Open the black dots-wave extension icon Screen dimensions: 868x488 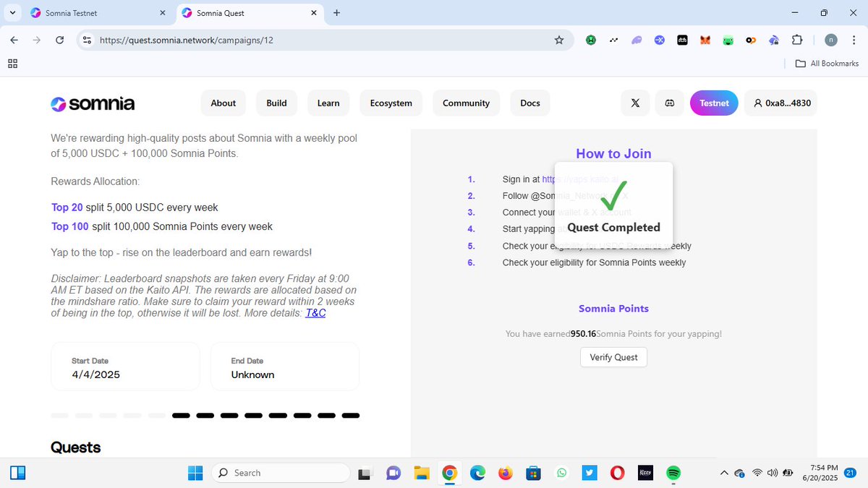[x=614, y=40]
